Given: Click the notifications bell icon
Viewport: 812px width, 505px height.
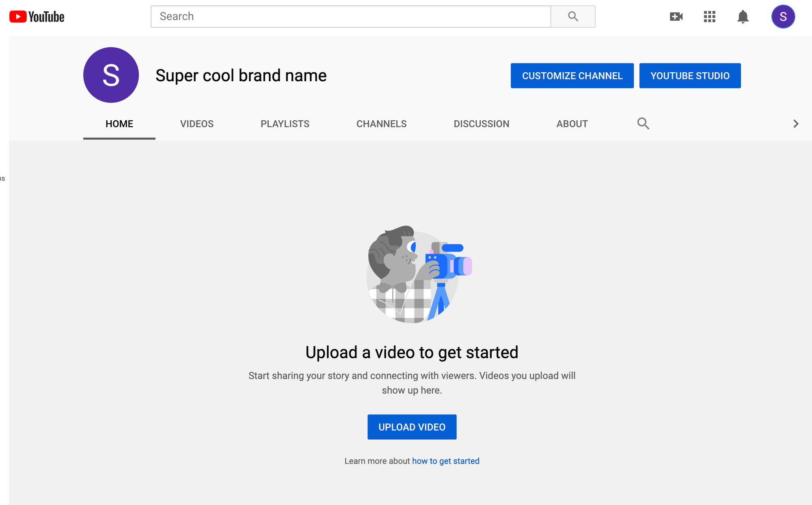Looking at the screenshot, I should click(743, 16).
